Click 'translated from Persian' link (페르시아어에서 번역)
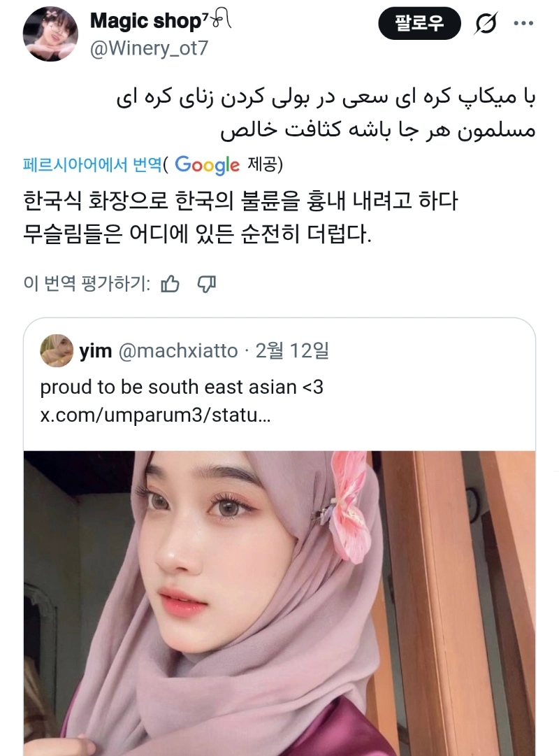This screenshot has height=756, width=559. [x=92, y=165]
